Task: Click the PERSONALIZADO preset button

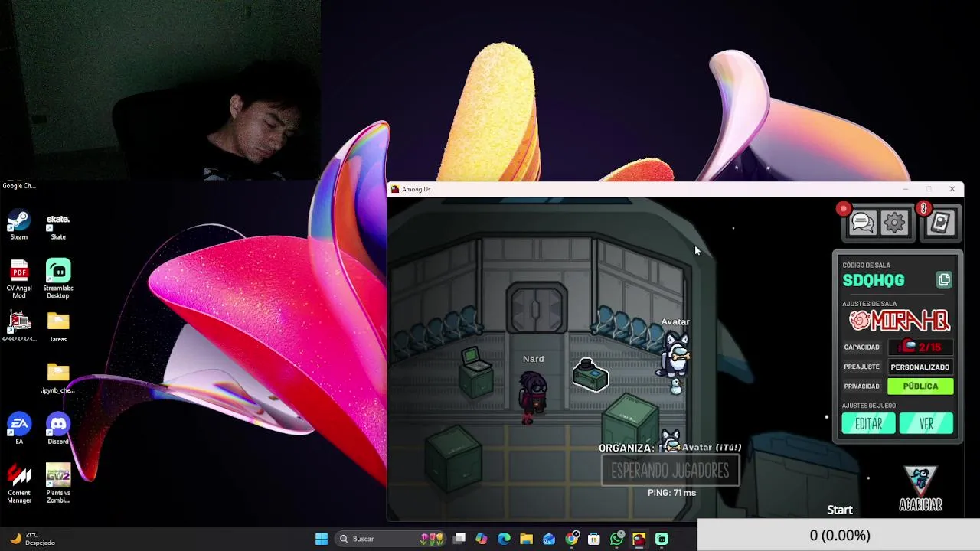Action: pyautogui.click(x=920, y=367)
